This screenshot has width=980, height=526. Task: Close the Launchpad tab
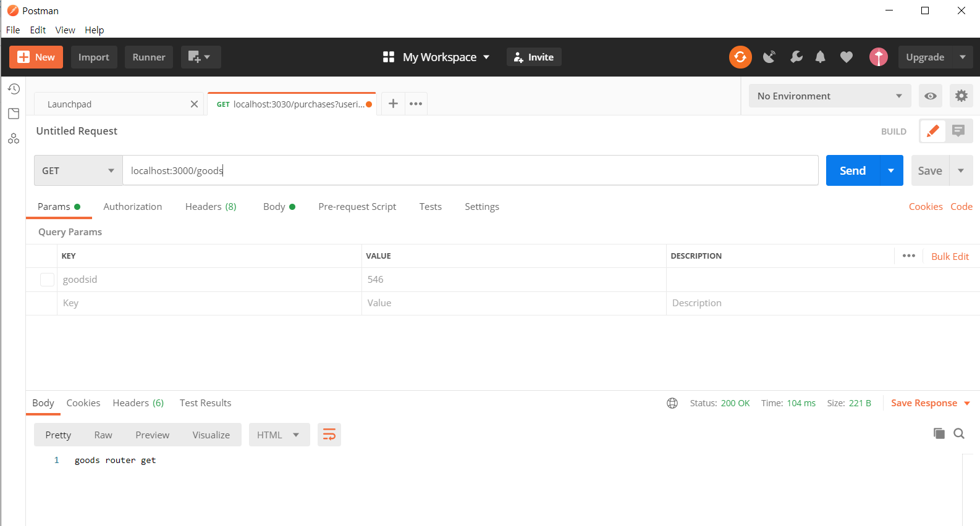[194, 104]
